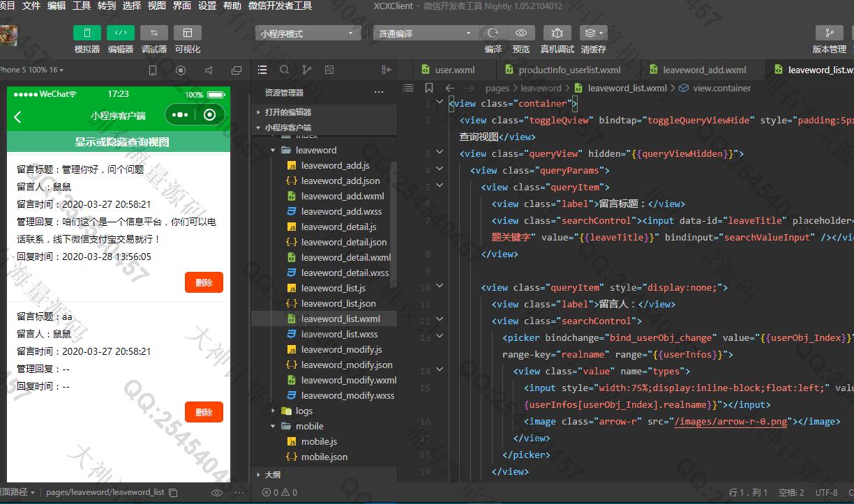Open the 转到 menu

tap(107, 6)
